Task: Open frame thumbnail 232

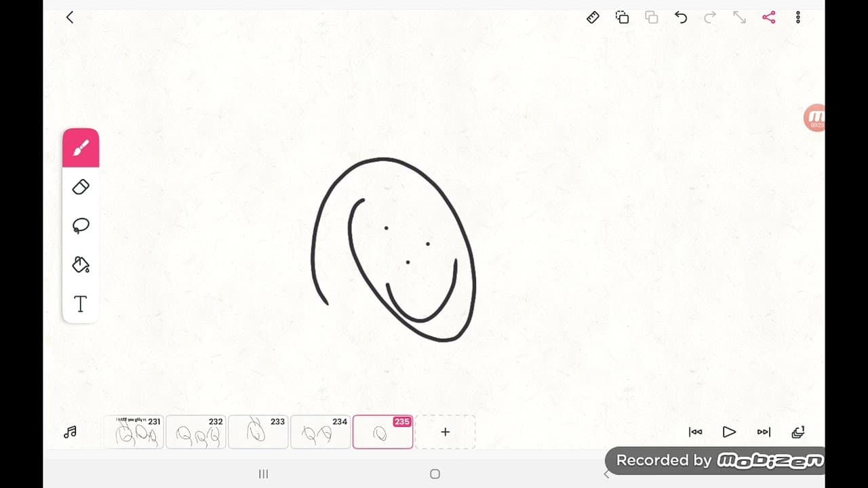Action: (x=196, y=432)
